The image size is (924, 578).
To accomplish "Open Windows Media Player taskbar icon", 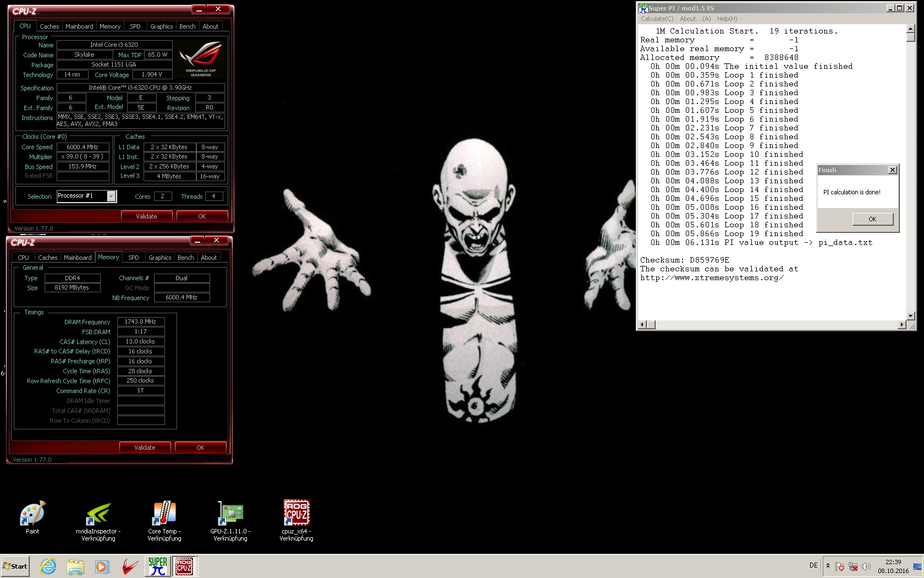I will [x=102, y=566].
